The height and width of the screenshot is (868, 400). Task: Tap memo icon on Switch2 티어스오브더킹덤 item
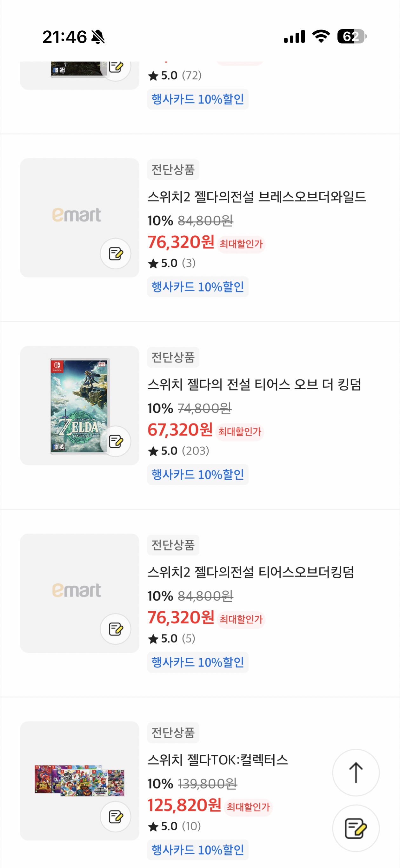(x=115, y=629)
